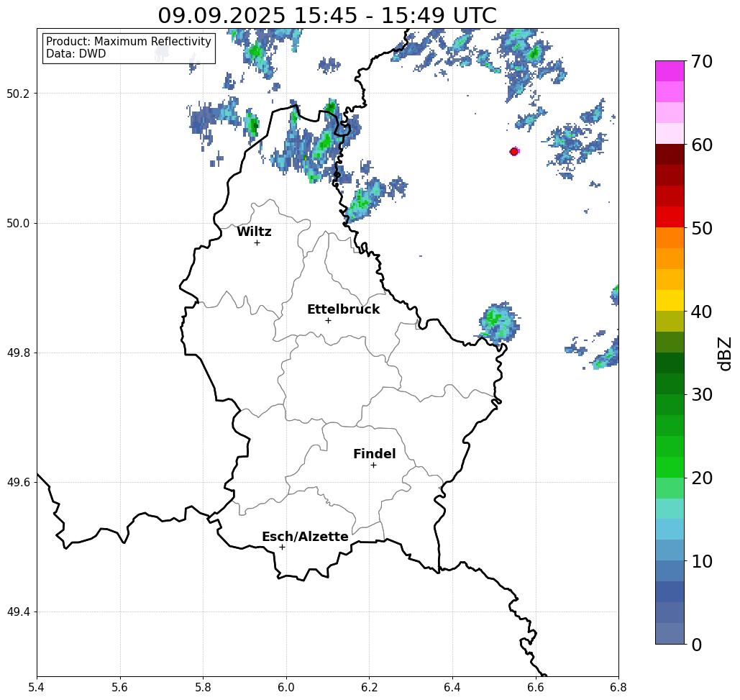
Task: Click the Ettelbruck station cross marker
Action: pyautogui.click(x=329, y=320)
